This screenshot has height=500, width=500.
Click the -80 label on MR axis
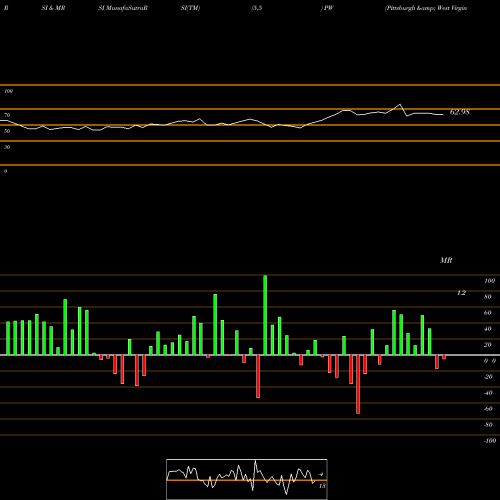488,425
